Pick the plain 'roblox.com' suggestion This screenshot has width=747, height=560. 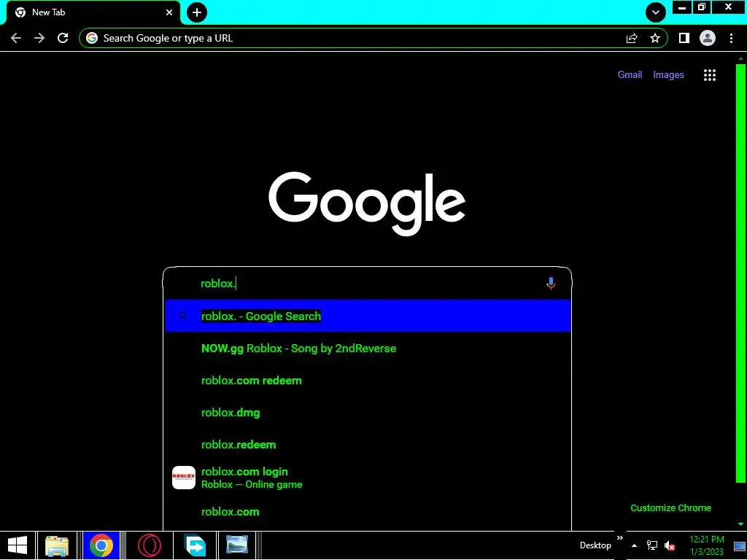point(368,512)
